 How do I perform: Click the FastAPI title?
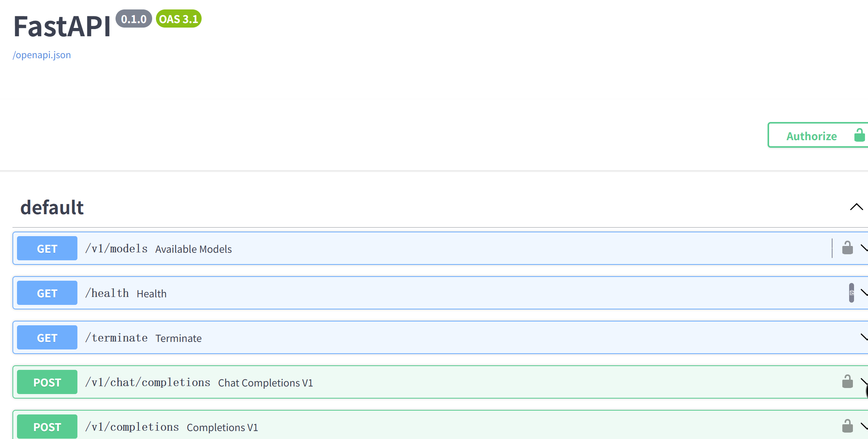[62, 26]
